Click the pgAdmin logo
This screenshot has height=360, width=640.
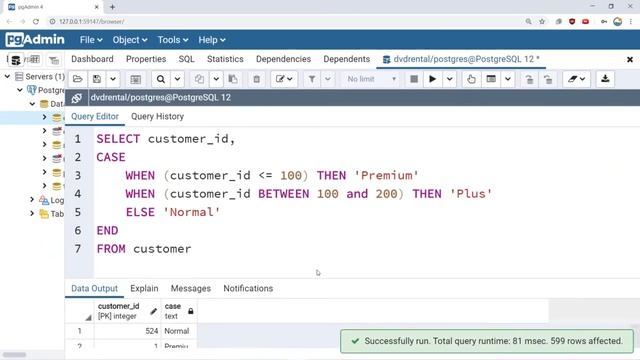click(35, 40)
